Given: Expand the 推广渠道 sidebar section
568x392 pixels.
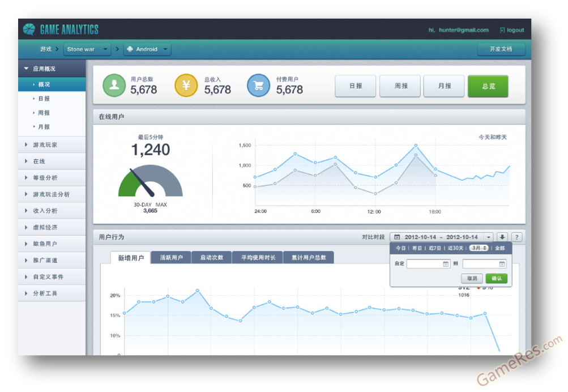Looking at the screenshot, I should (x=52, y=260).
